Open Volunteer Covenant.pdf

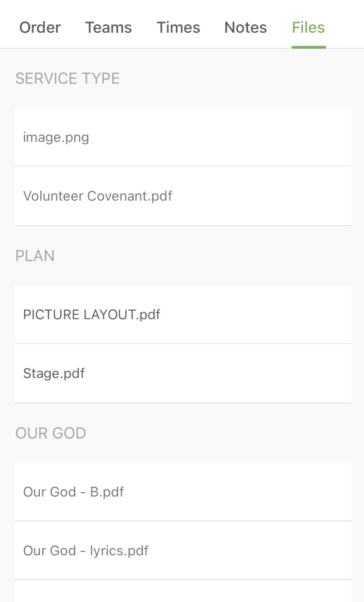[x=183, y=196]
